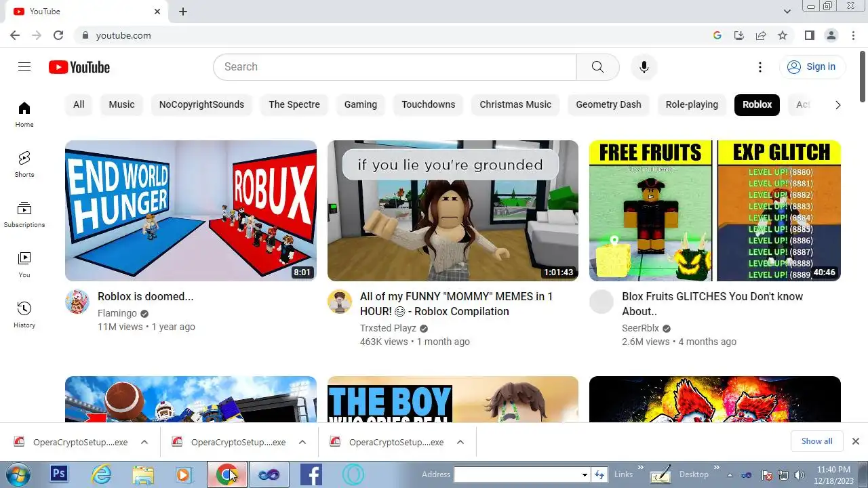The height and width of the screenshot is (488, 868).
Task: Visit the Flamingo channel name
Action: click(x=117, y=313)
